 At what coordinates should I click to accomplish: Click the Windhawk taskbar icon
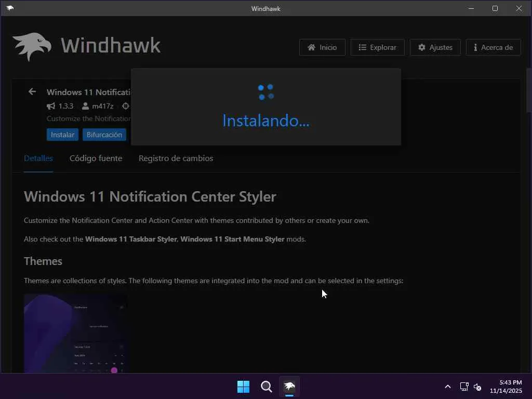click(289, 387)
